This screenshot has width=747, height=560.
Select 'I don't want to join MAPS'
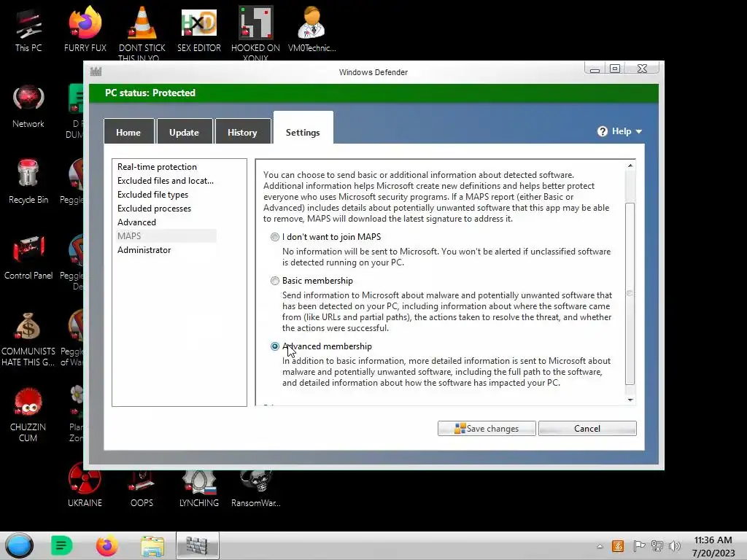point(275,237)
